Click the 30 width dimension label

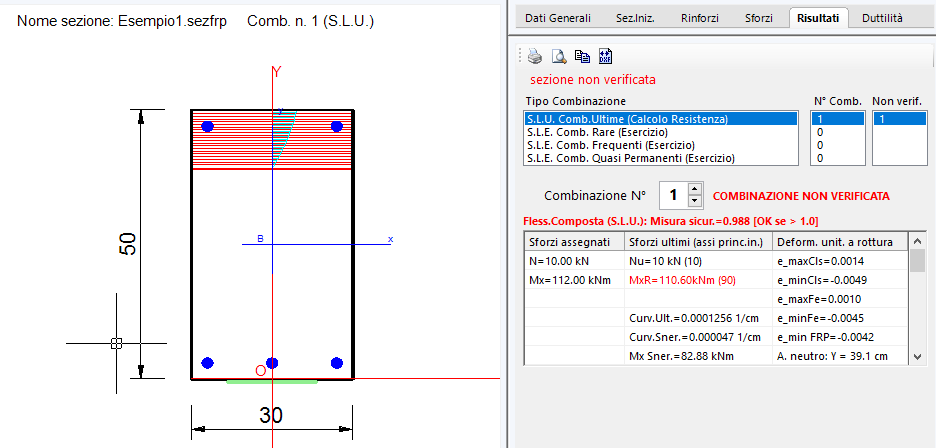(x=271, y=415)
